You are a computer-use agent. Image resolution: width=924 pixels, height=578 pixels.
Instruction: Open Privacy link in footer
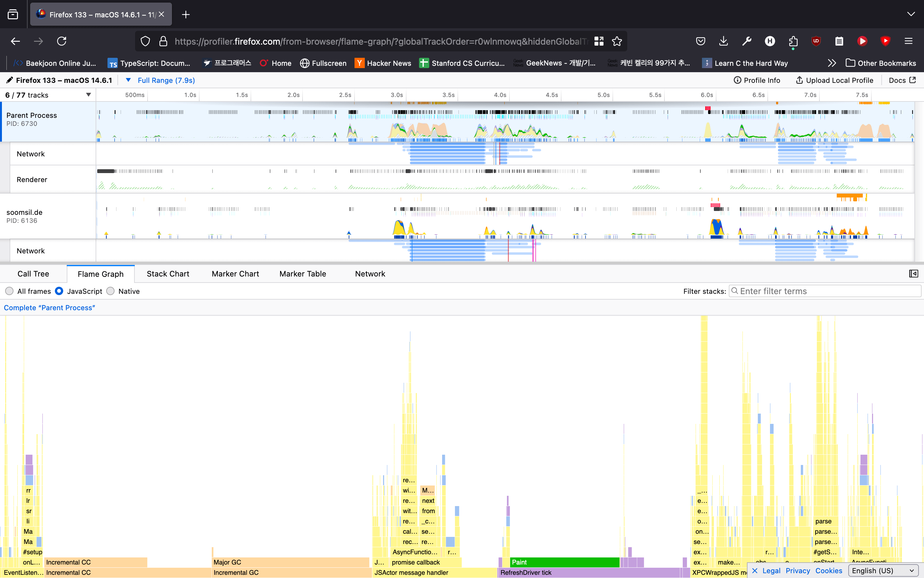pyautogui.click(x=798, y=571)
